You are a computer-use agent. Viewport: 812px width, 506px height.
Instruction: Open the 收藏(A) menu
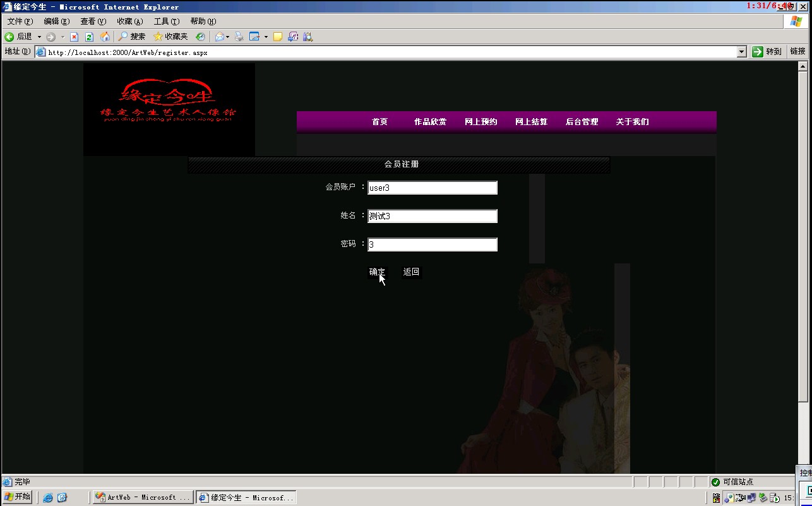coord(130,21)
